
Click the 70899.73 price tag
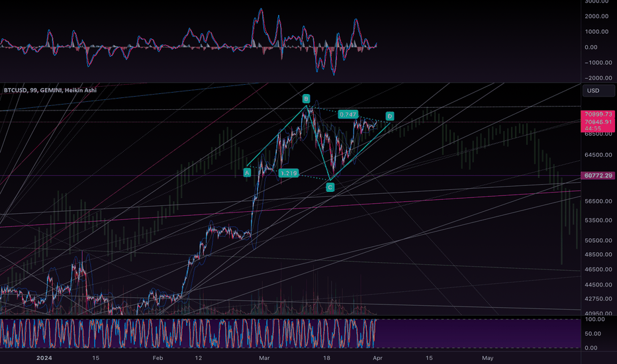(598, 114)
